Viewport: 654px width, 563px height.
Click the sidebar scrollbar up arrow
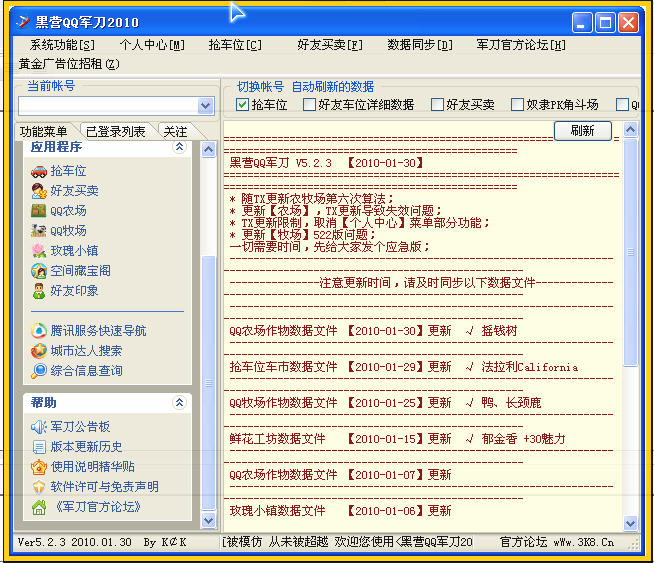tap(209, 149)
